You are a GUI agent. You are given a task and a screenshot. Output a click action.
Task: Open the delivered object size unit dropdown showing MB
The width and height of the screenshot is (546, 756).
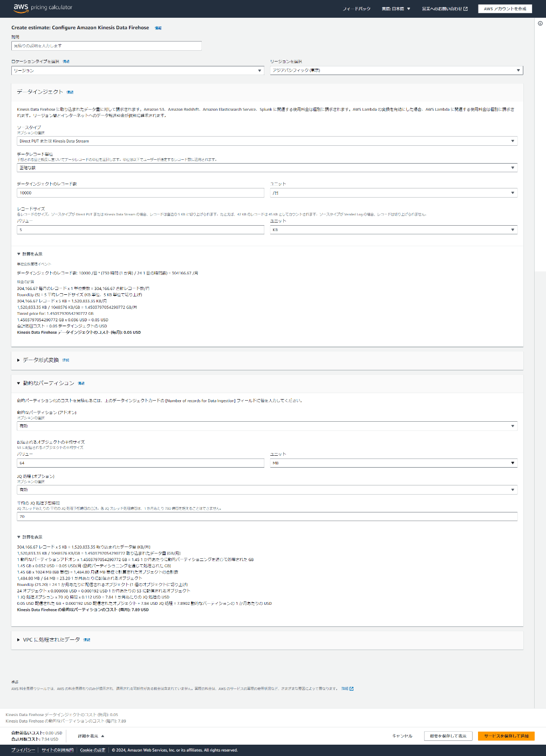(x=394, y=463)
